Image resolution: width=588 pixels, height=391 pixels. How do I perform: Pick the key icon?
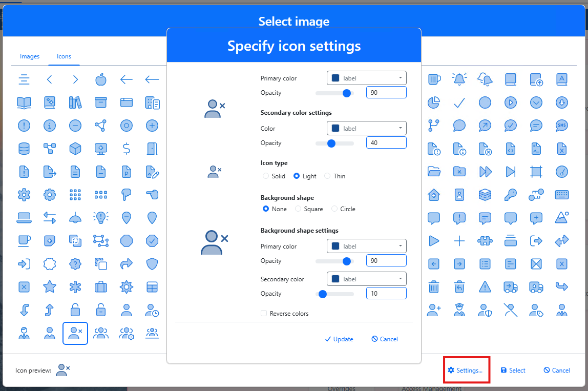tap(510, 195)
